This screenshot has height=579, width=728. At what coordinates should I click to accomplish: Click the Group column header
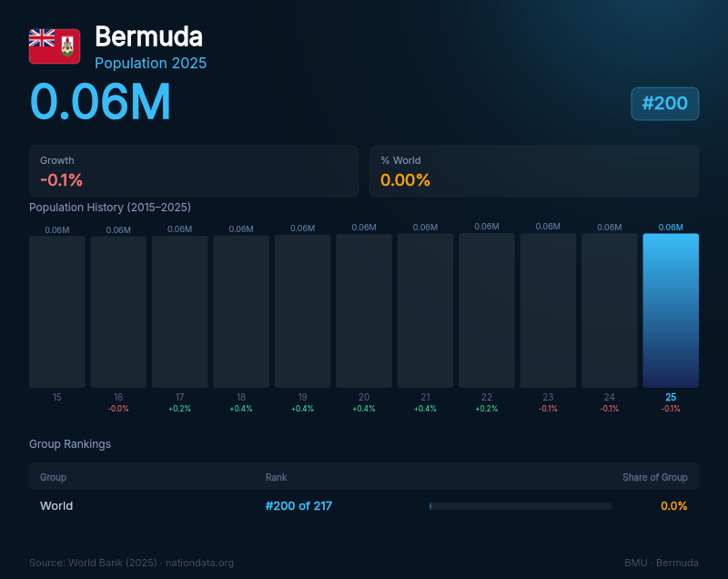(x=53, y=477)
